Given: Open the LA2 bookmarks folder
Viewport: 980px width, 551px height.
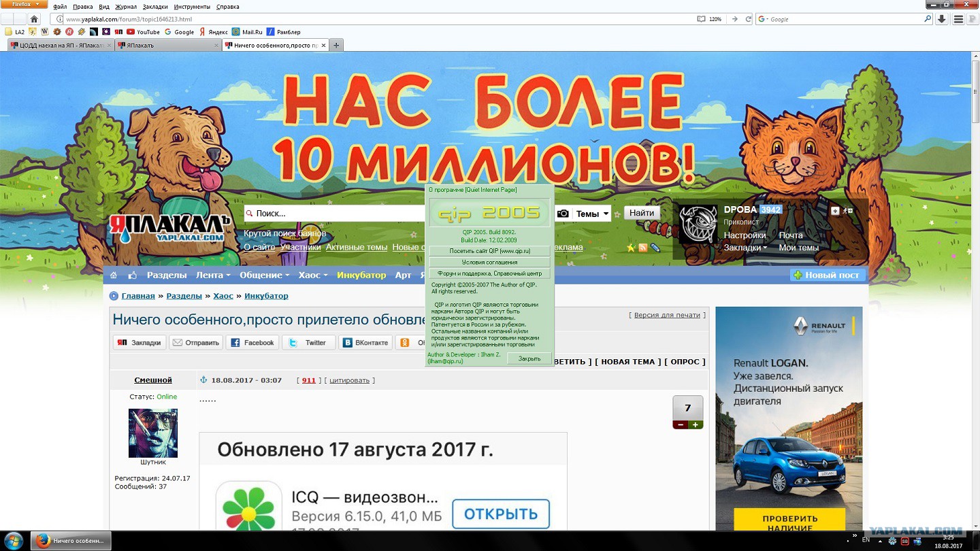Looking at the screenshot, I should 14,32.
